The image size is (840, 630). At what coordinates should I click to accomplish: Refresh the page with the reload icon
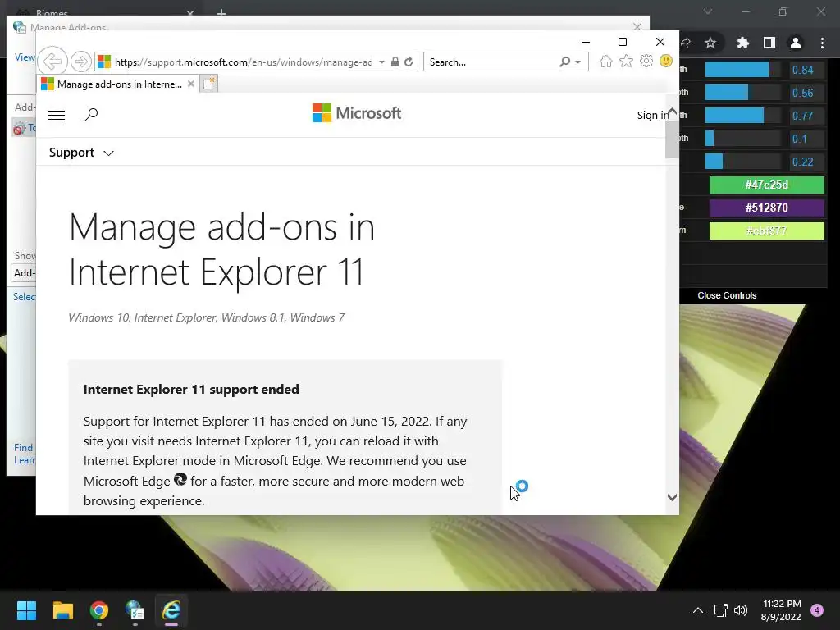[x=409, y=62]
